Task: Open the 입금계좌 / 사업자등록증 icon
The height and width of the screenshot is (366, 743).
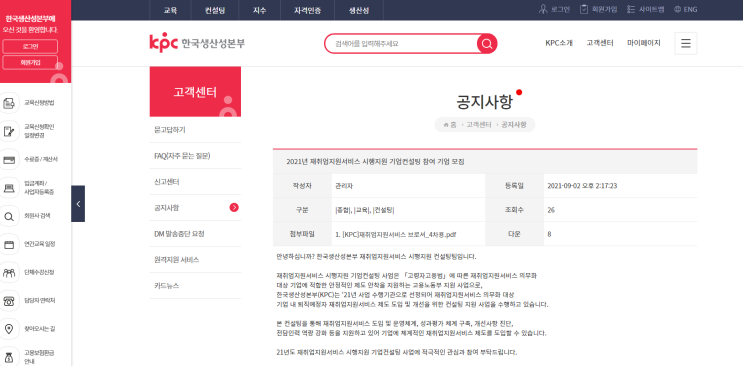Action: coord(9,188)
